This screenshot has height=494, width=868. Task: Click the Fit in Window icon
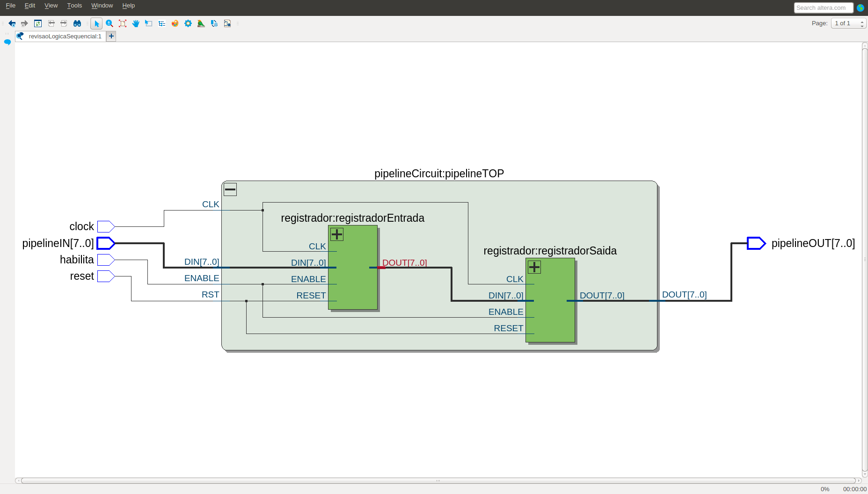coord(123,23)
